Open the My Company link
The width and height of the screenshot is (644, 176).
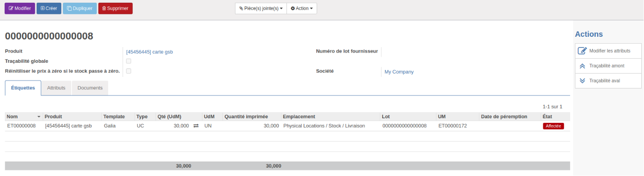coord(399,72)
